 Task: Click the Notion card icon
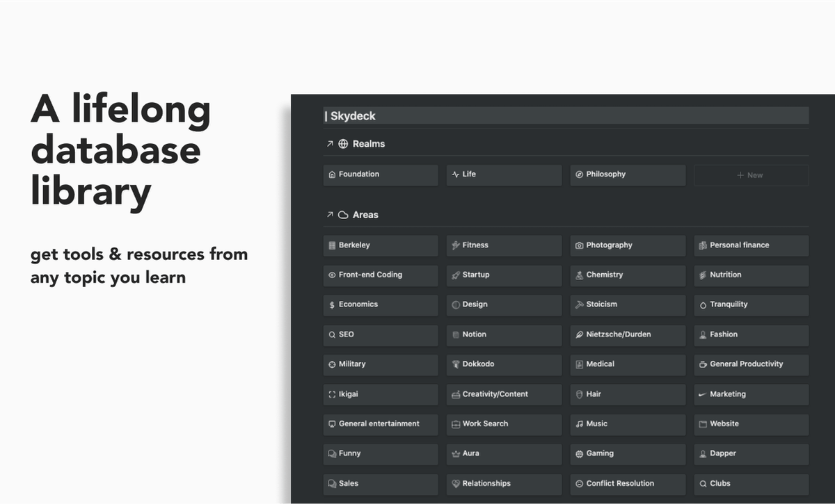click(456, 334)
